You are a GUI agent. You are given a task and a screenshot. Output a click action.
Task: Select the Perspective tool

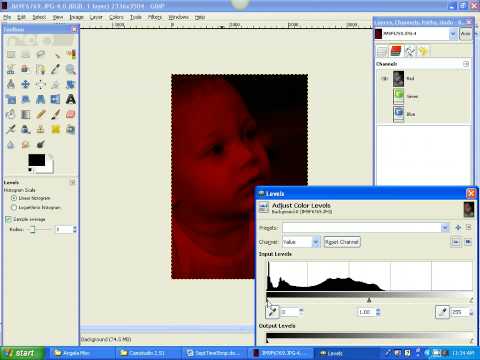[x=40, y=99]
